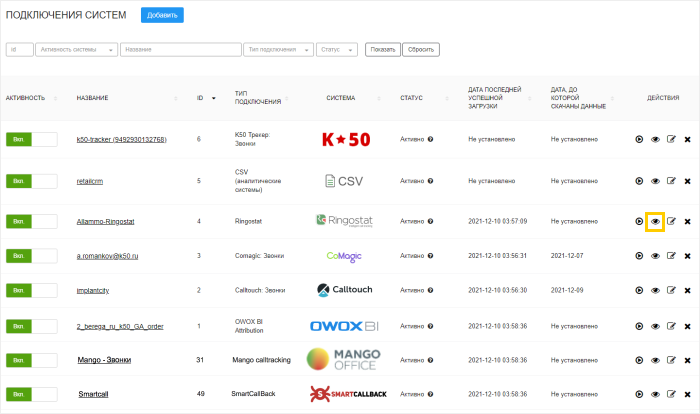The width and height of the screenshot is (700, 414).
Task: Delete the k50-tracker connection
Action: pyautogui.click(x=687, y=139)
